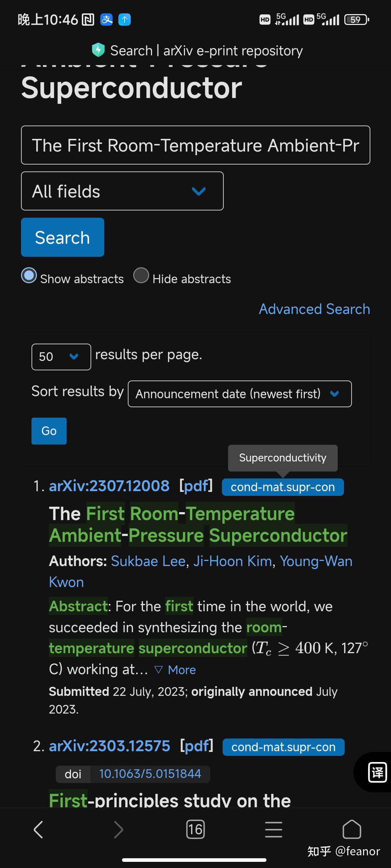Expand the abstract with More
This screenshot has width=391, height=868.
click(x=176, y=670)
